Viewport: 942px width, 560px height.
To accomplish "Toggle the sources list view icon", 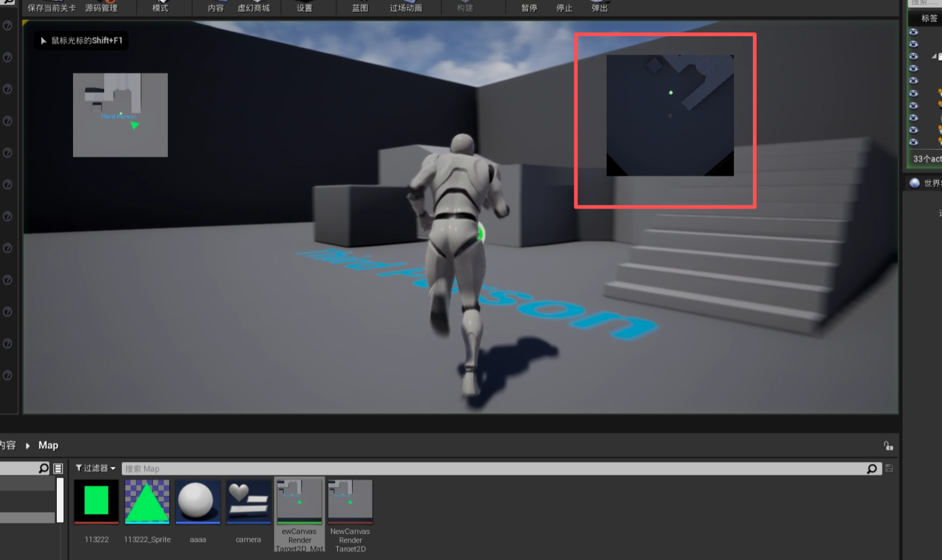I will point(58,468).
